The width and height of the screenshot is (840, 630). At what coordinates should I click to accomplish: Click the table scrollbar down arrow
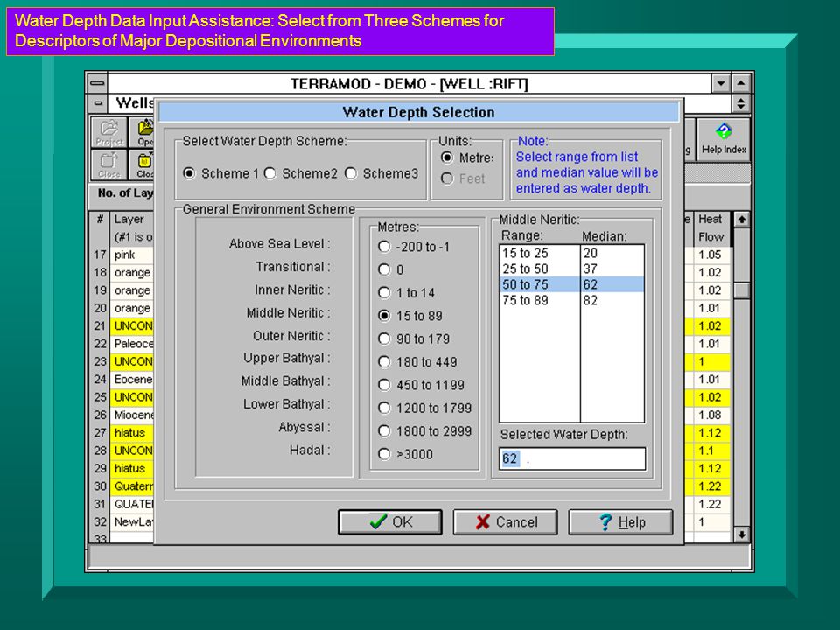pyautogui.click(x=741, y=534)
